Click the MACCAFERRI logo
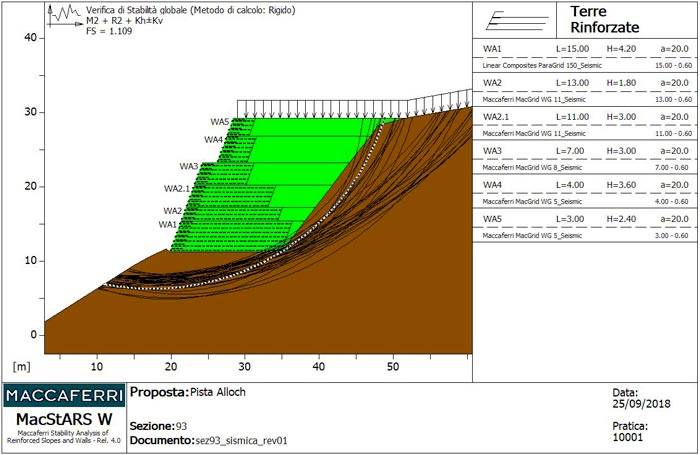Screen dimensions: 700x455 click(x=64, y=396)
